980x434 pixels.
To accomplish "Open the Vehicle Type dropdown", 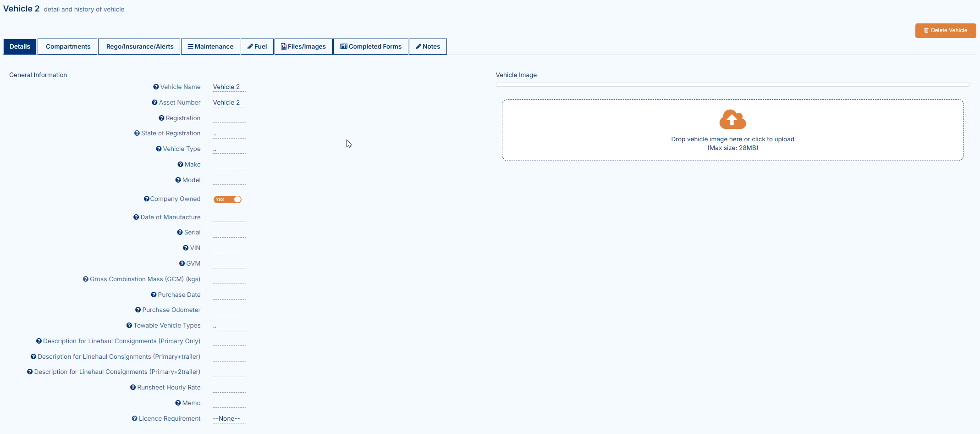I will pos(229,150).
